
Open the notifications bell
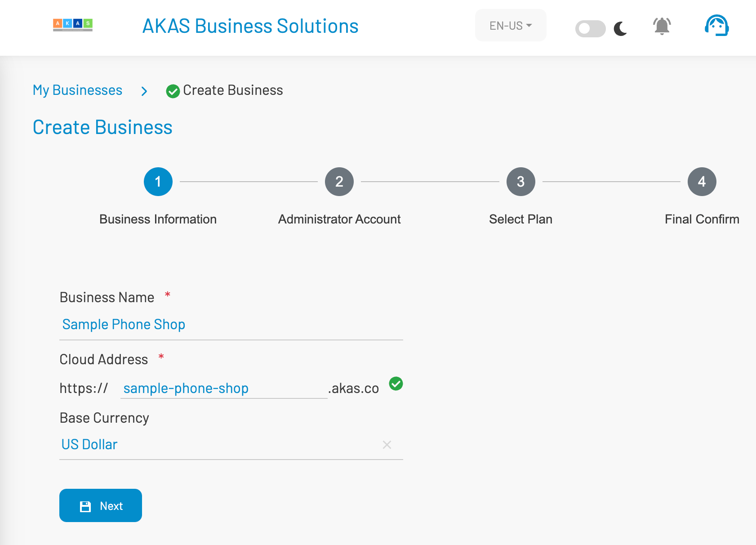click(x=662, y=26)
